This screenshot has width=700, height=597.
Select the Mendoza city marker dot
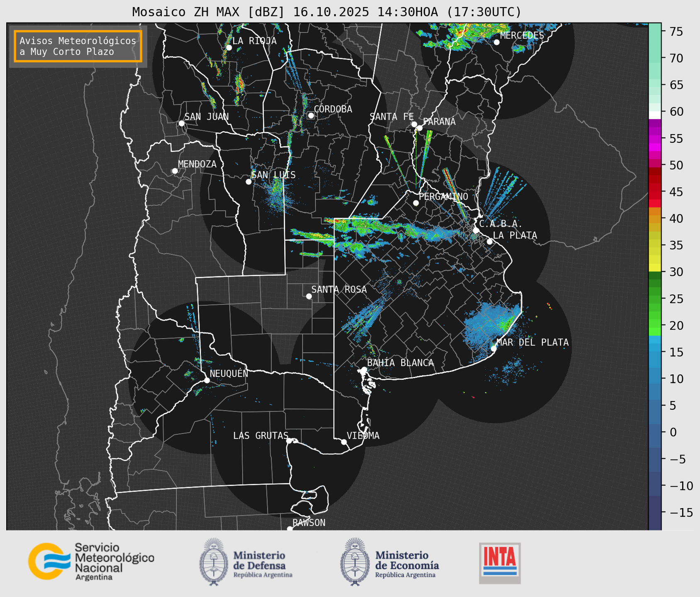pyautogui.click(x=175, y=171)
